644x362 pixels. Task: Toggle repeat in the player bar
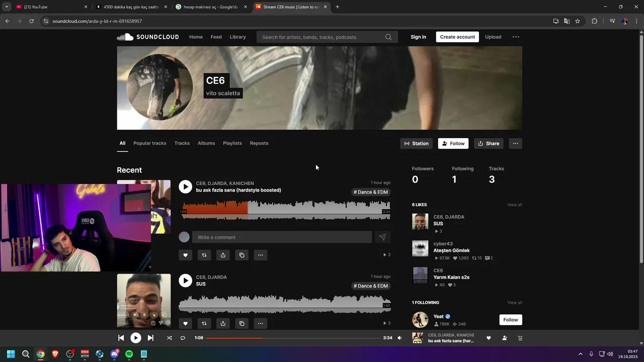tap(183, 338)
